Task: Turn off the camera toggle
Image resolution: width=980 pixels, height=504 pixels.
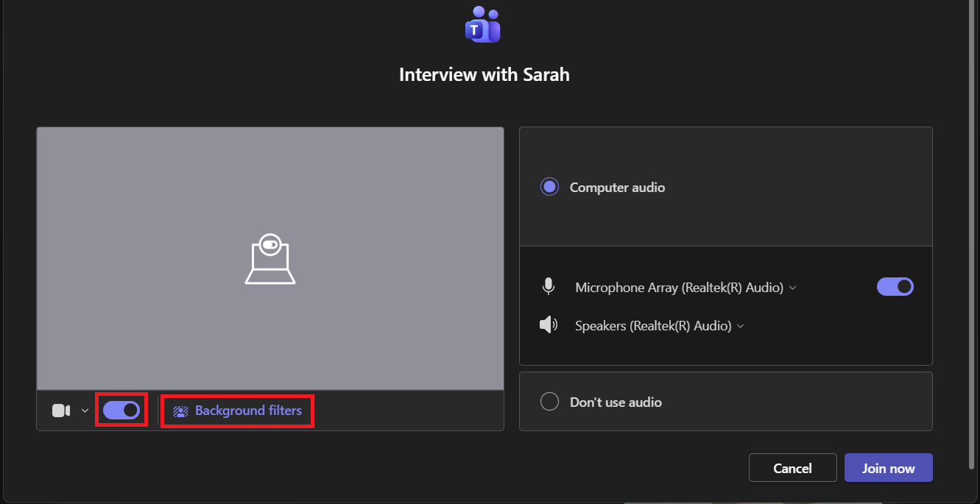Action: tap(121, 410)
